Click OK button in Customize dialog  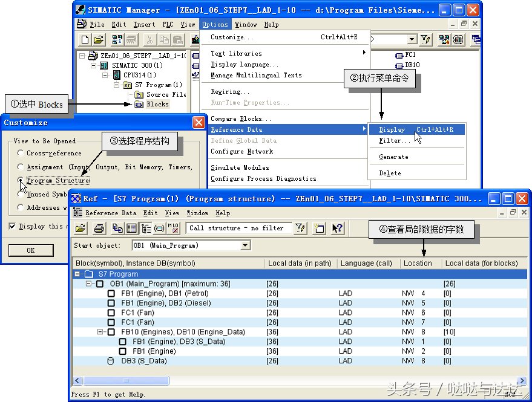click(x=31, y=250)
